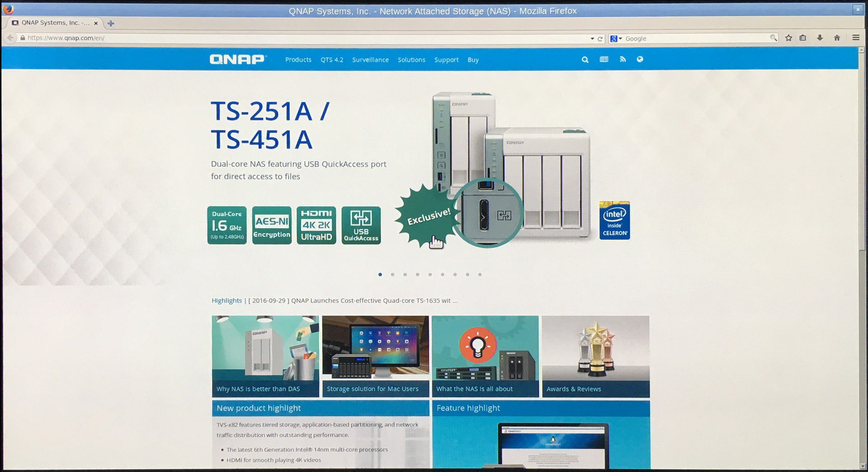Select the sixth carousel slide dot
The width and height of the screenshot is (868, 472).
point(443,274)
